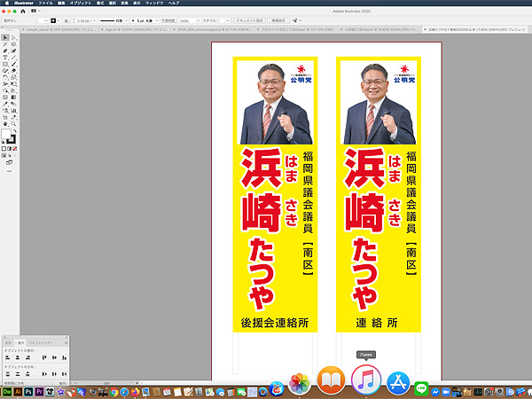Reset to default fill and stroke

[x=3, y=142]
